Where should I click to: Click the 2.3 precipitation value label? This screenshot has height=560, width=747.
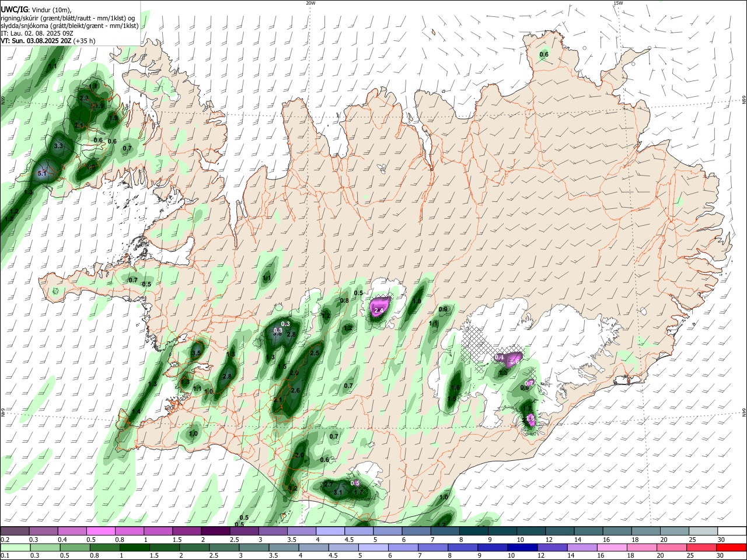pos(84,98)
